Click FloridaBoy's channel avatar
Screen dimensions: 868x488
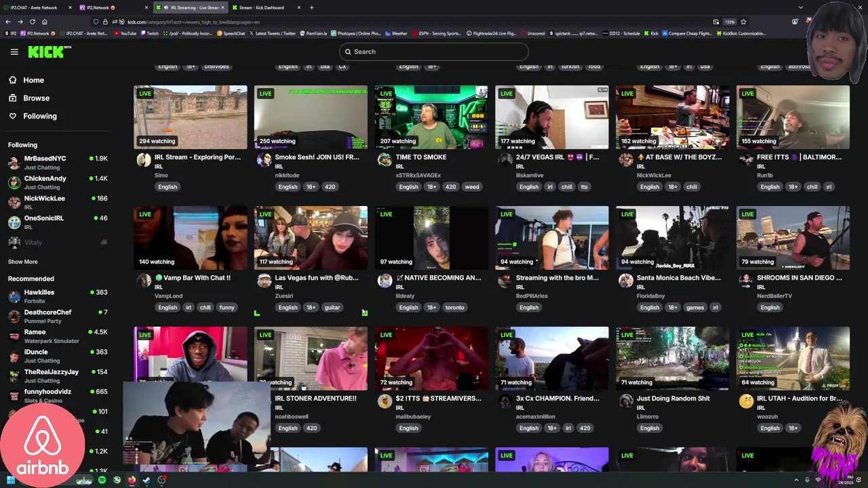[x=625, y=281]
